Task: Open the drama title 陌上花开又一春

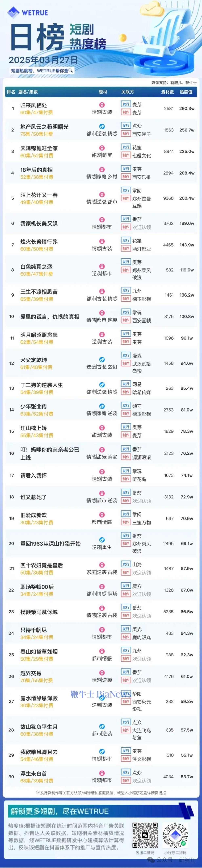Action: (x=39, y=195)
